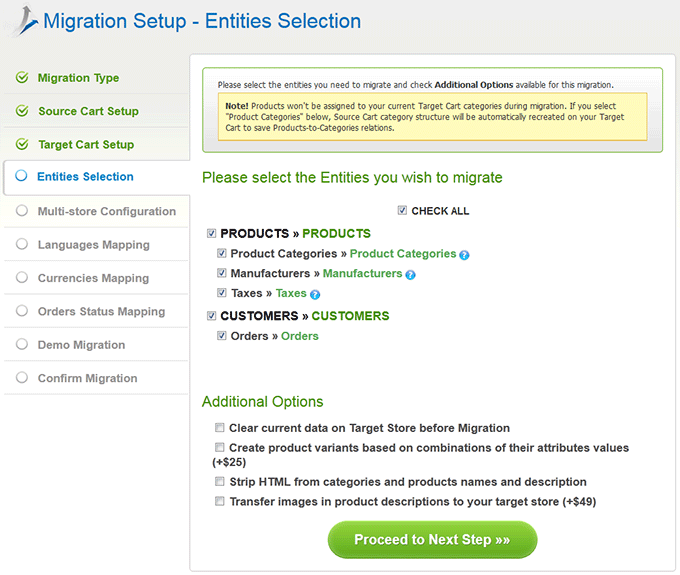Check Transfer images in product descriptions option
The image size is (680, 575).
point(220,501)
